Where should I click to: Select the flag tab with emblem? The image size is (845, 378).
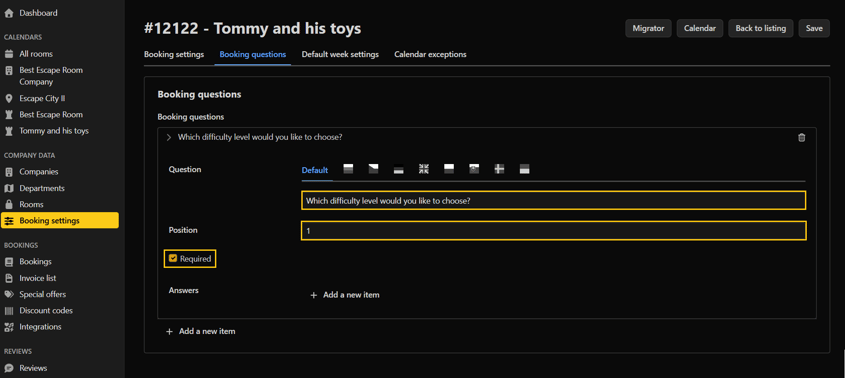click(x=474, y=169)
